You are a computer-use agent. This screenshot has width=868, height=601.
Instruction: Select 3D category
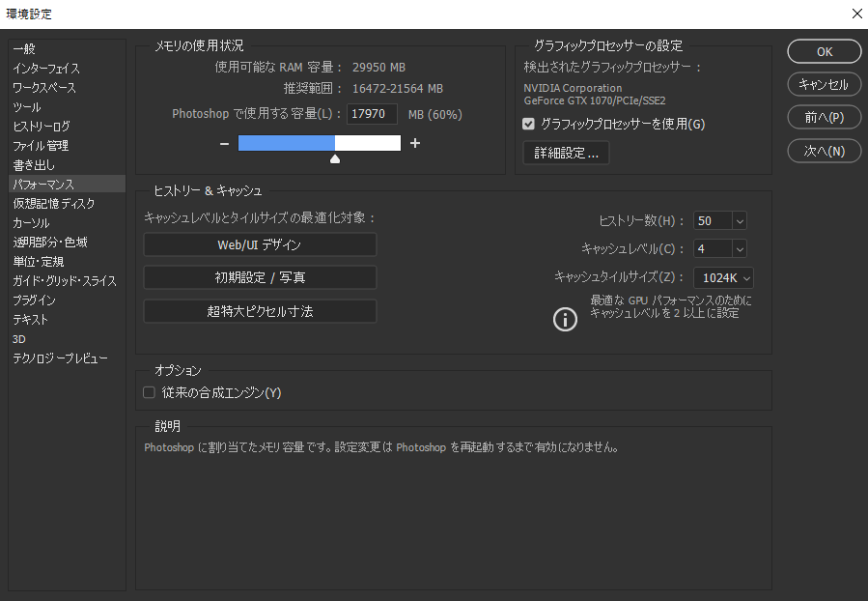click(67, 339)
